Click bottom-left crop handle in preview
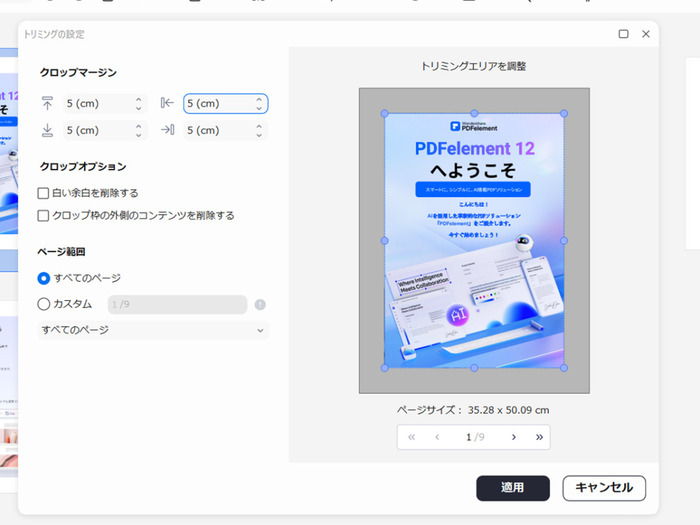 384,368
